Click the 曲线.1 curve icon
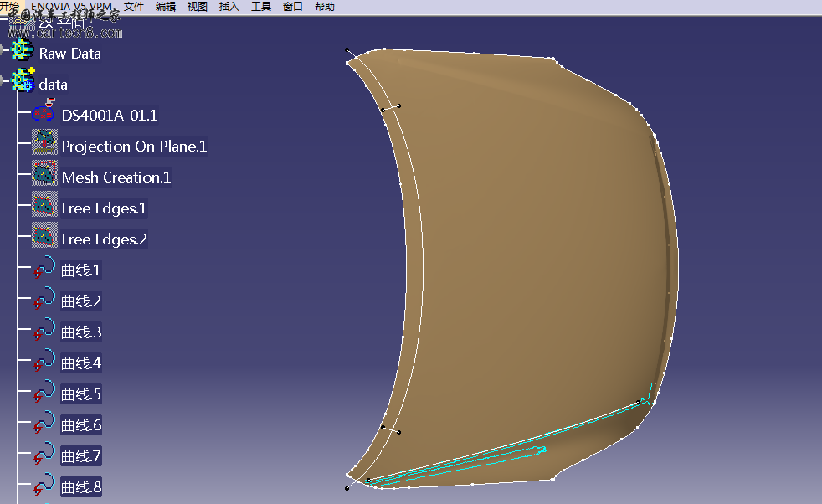 pyautogui.click(x=44, y=270)
